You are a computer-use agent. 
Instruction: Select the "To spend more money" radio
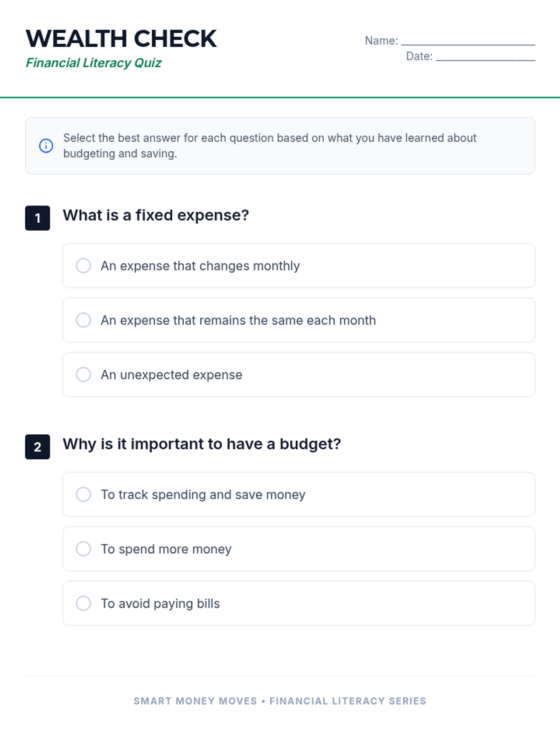[84, 549]
